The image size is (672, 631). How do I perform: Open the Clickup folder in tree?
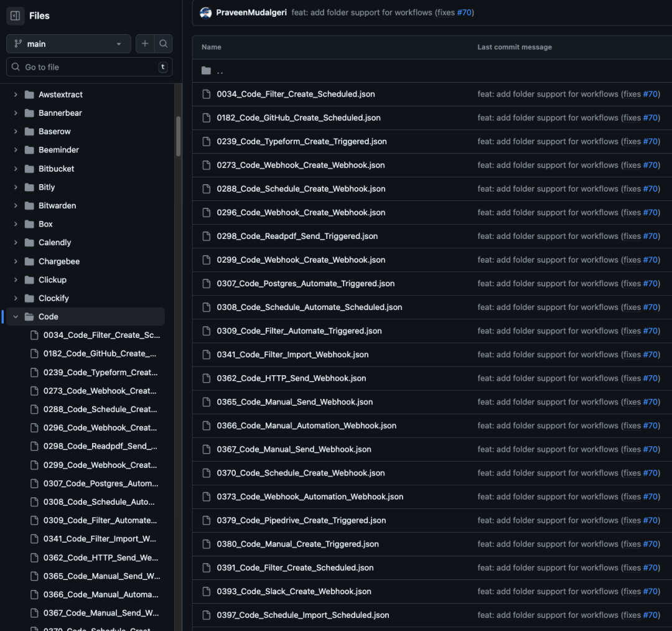click(52, 279)
